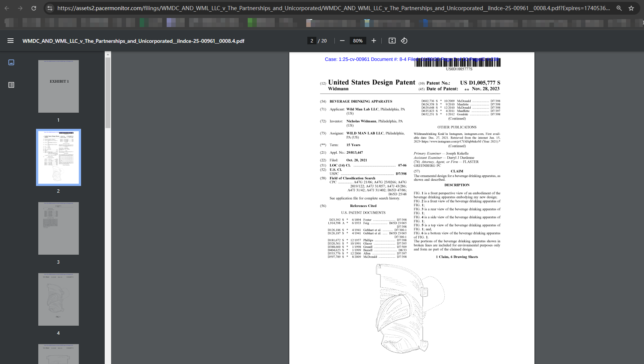Go back to previous page
The height and width of the screenshot is (364, 644).
click(x=7, y=8)
